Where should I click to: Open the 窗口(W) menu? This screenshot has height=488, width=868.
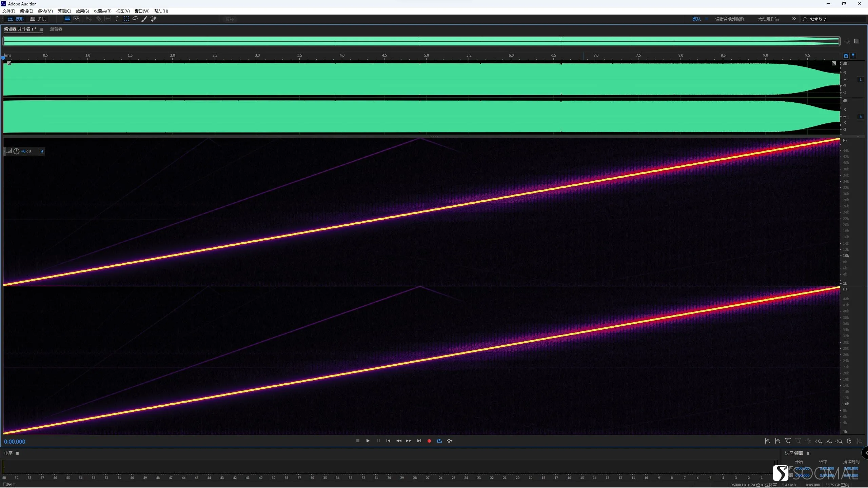pyautogui.click(x=142, y=11)
